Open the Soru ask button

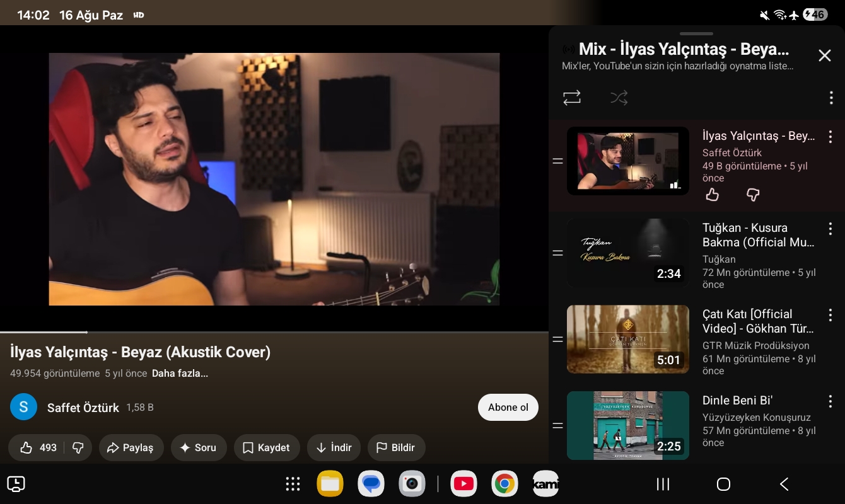[199, 447]
